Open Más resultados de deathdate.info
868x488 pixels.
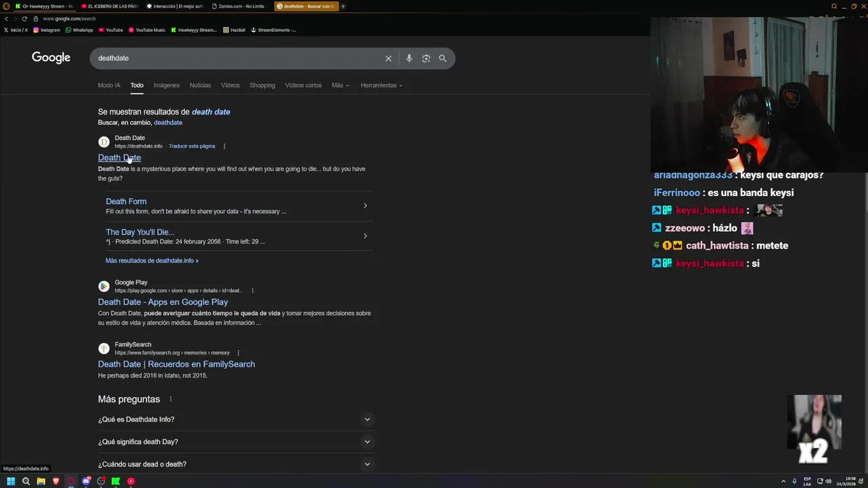[x=152, y=260]
